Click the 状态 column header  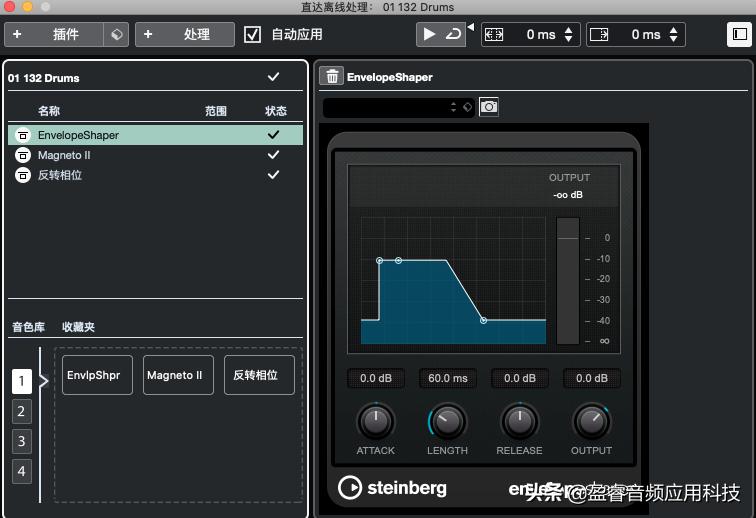coord(276,111)
